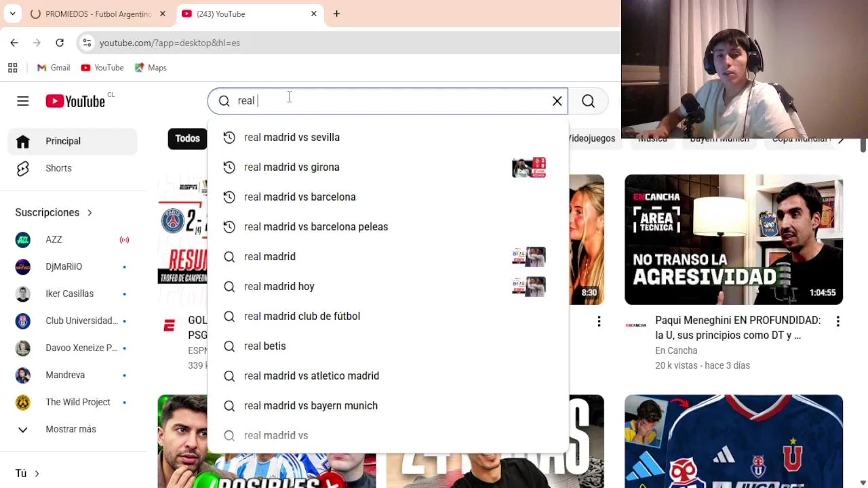Click history icon beside 'real madrid vs girona'

pos(229,167)
